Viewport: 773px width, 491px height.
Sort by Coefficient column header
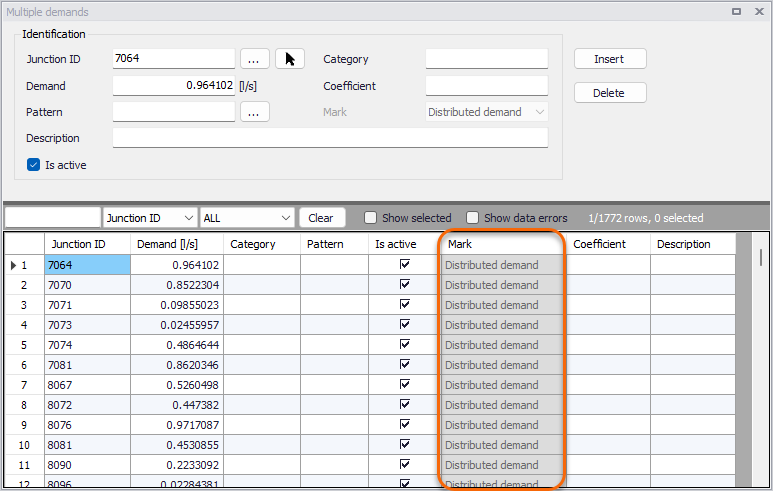[x=609, y=244]
